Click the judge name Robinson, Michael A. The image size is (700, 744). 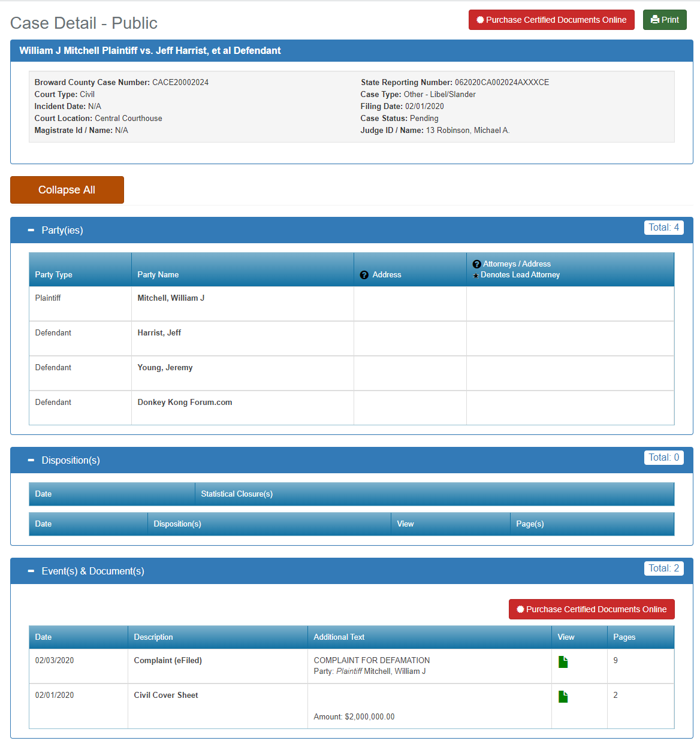click(x=473, y=130)
